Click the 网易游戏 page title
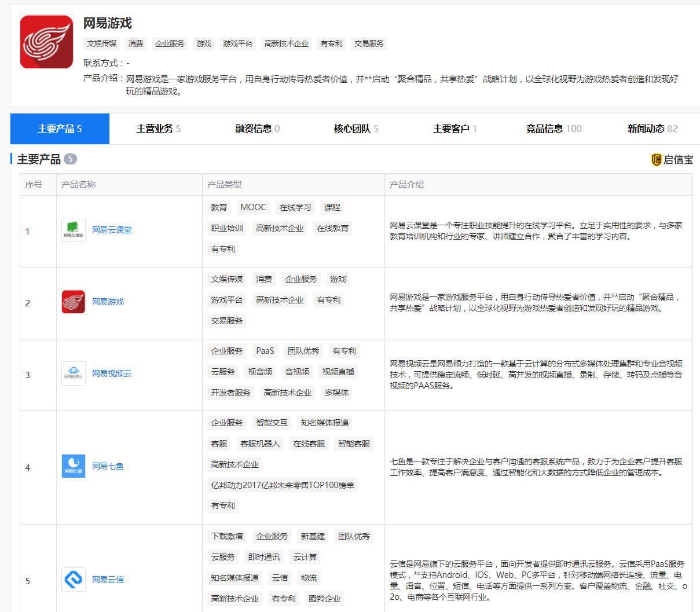The height and width of the screenshot is (612, 700). pyautogui.click(x=108, y=23)
